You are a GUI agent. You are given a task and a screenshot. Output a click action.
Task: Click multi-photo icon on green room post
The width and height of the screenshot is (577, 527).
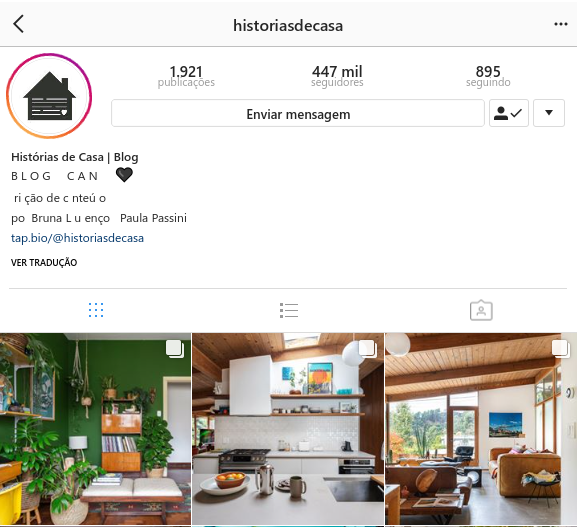tap(175, 349)
